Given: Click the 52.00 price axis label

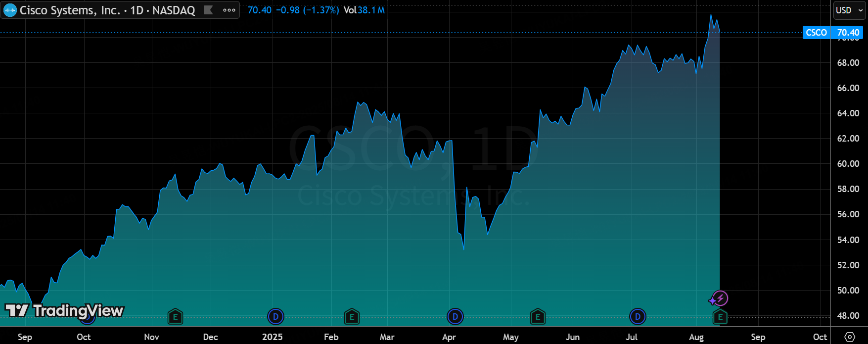Looking at the screenshot, I should click(848, 265).
